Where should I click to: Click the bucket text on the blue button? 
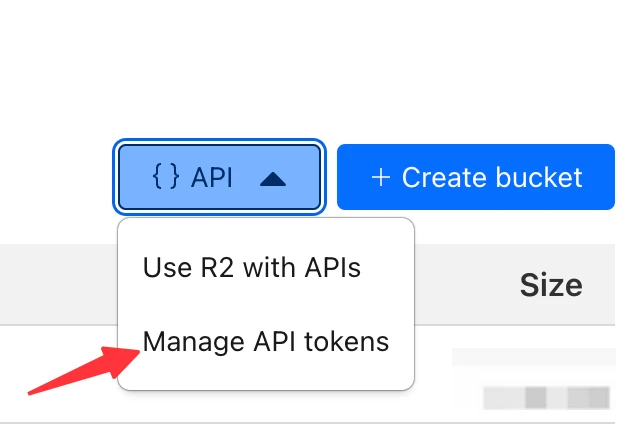537,178
